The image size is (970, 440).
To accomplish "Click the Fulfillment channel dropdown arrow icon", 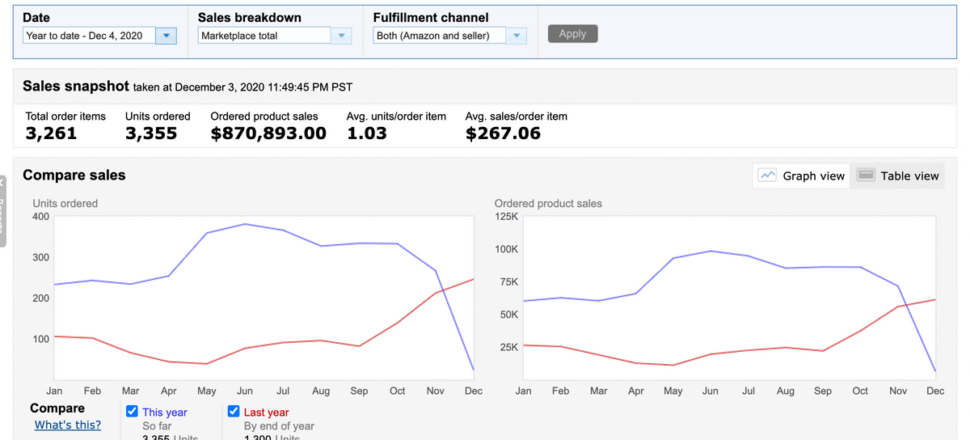I will click(x=516, y=35).
